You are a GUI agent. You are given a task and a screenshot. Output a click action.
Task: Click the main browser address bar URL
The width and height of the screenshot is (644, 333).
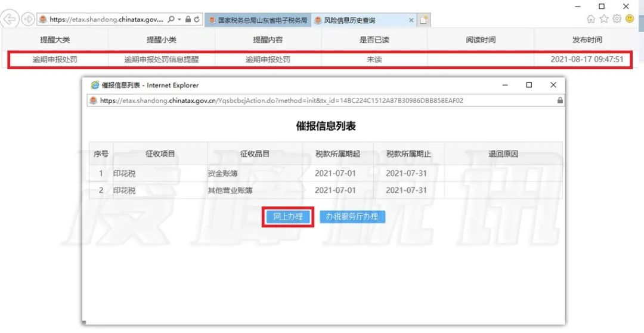point(104,20)
